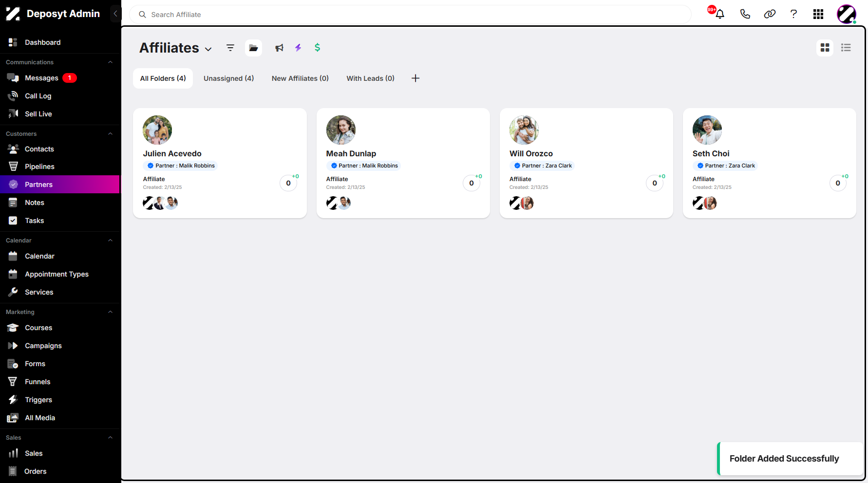Viewport: 868px width, 483px height.
Task: Switch to grid card view
Action: (825, 48)
